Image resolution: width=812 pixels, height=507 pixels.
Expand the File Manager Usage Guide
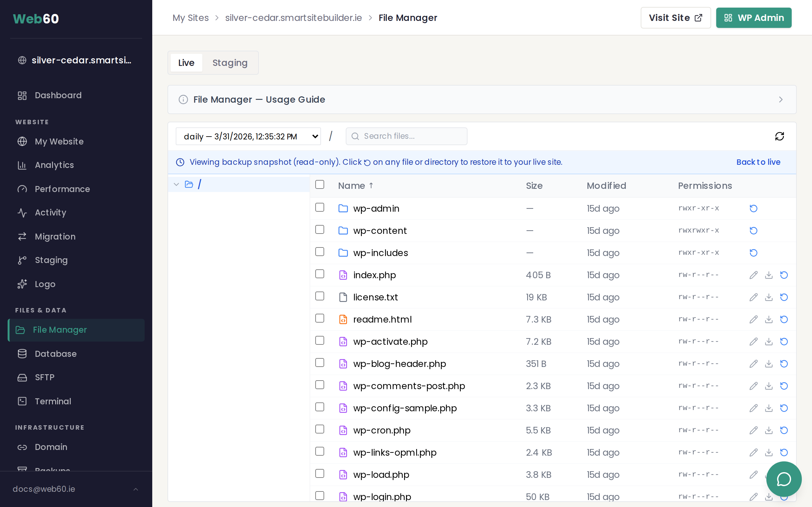pos(781,99)
